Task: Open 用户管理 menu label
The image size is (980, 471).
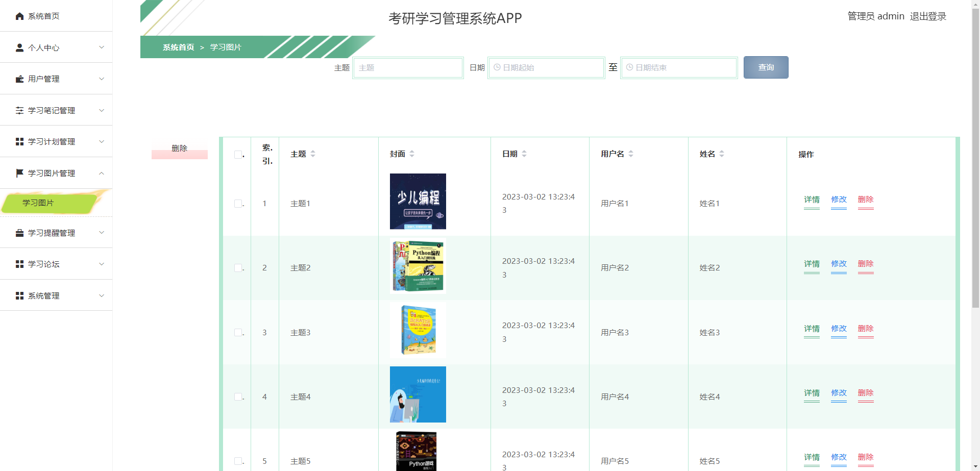Action: pyautogui.click(x=44, y=79)
